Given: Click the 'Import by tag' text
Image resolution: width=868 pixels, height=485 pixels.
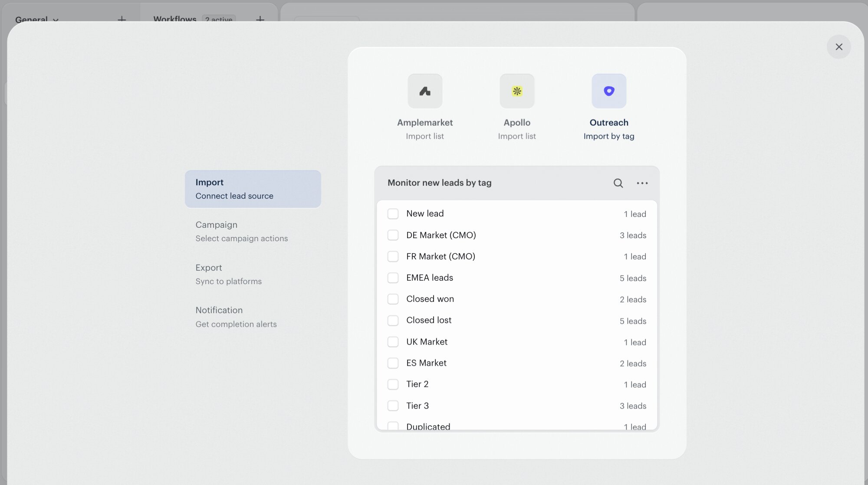Looking at the screenshot, I should click(609, 136).
